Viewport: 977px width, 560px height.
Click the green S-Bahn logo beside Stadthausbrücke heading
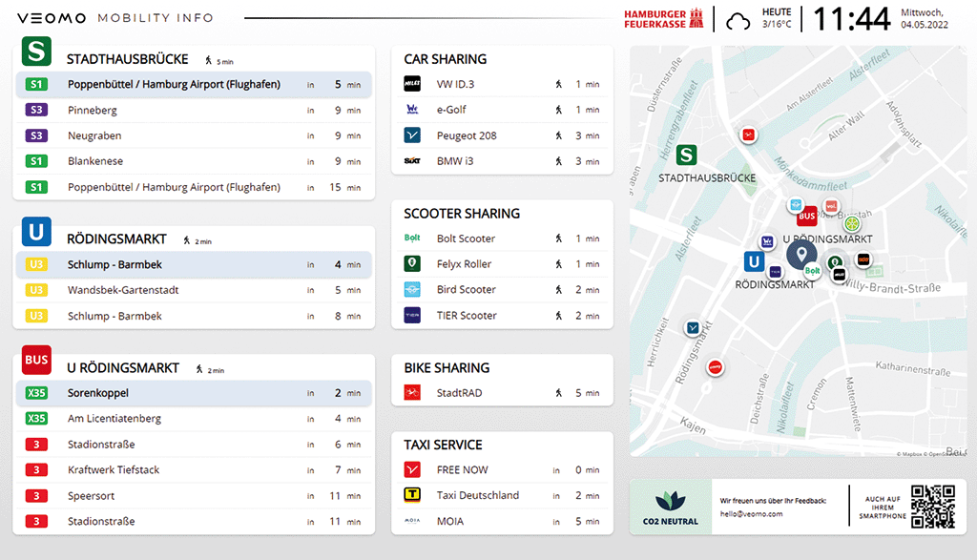[36, 52]
